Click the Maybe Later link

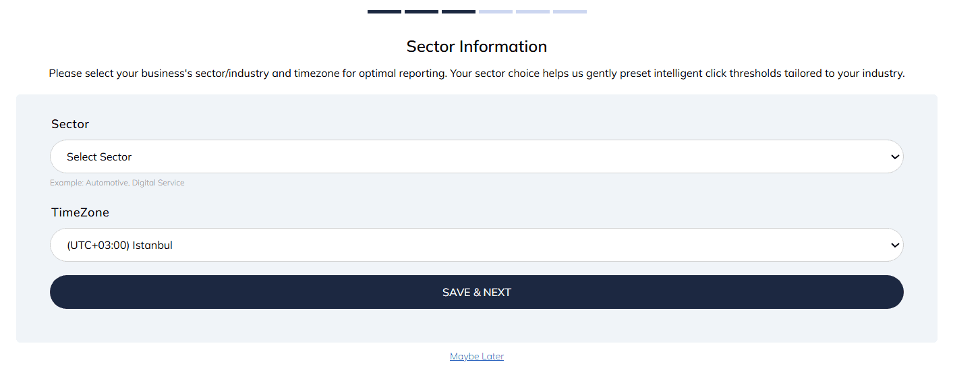click(x=477, y=357)
